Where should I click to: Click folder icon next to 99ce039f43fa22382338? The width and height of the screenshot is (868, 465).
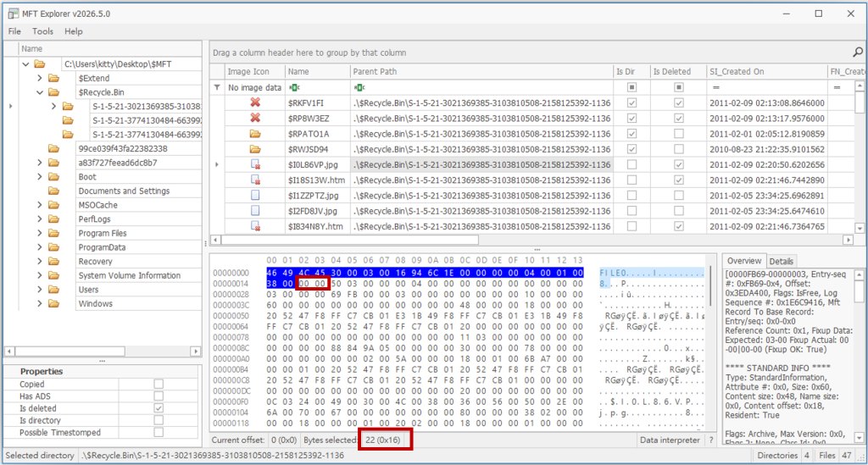(x=53, y=148)
